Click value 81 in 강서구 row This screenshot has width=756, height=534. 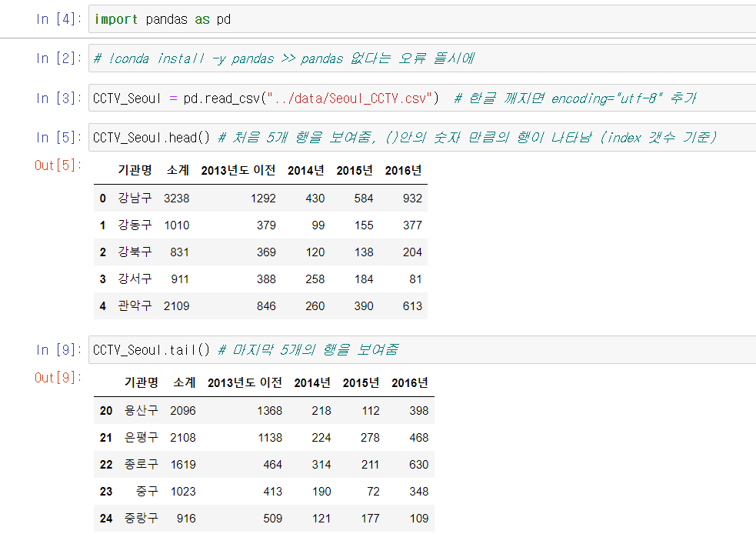415,279
